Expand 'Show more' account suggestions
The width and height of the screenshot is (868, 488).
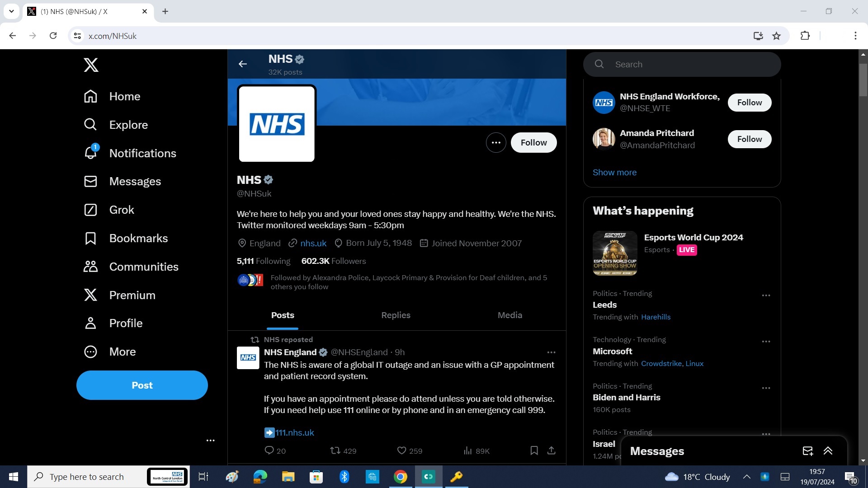click(614, 172)
